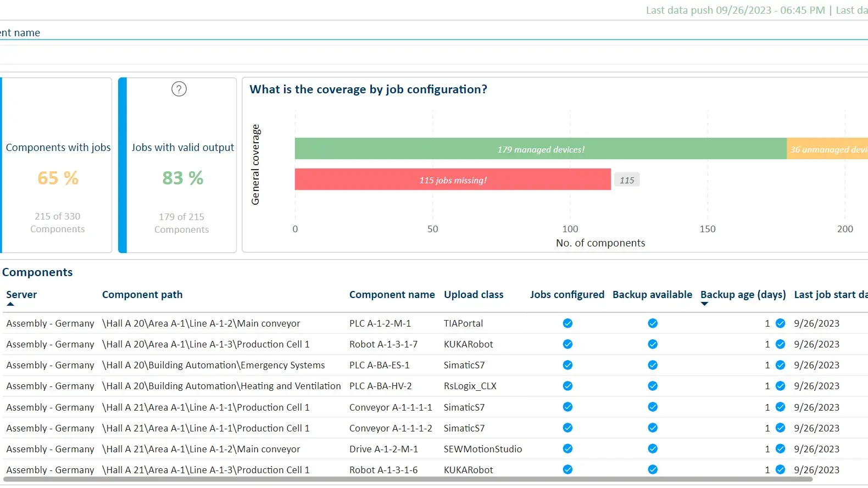This screenshot has width=868, height=488.
Task: Click Backup available checkmark for Conveyor A-1-1-1-1
Action: click(653, 407)
